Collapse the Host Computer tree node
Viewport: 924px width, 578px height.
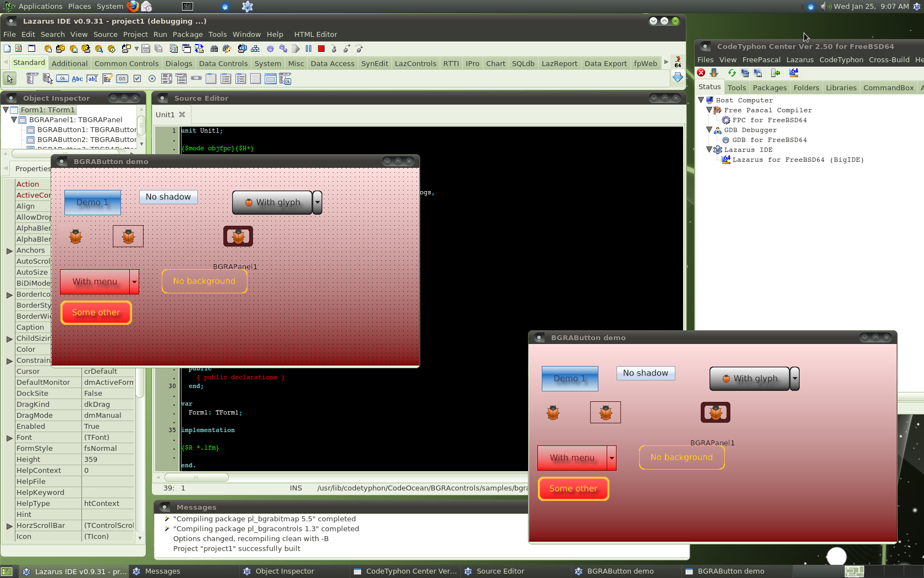[x=701, y=100]
